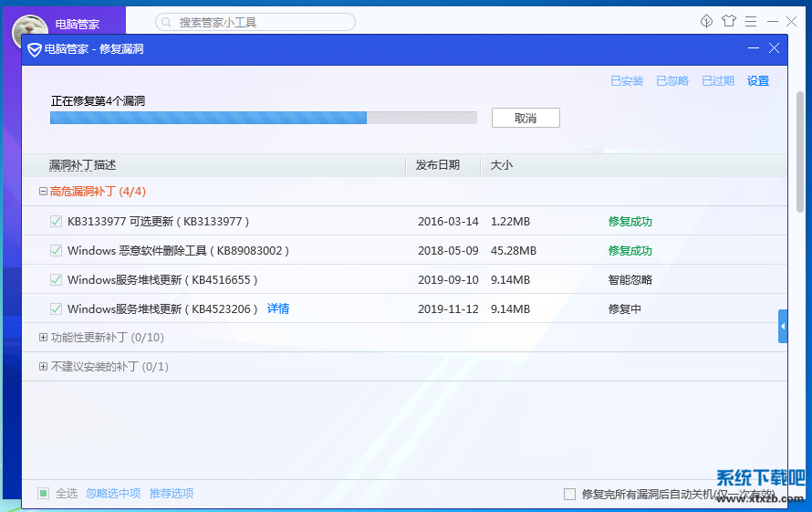812x512 pixels.
Task: Click 推荐选项 link
Action: click(172, 493)
